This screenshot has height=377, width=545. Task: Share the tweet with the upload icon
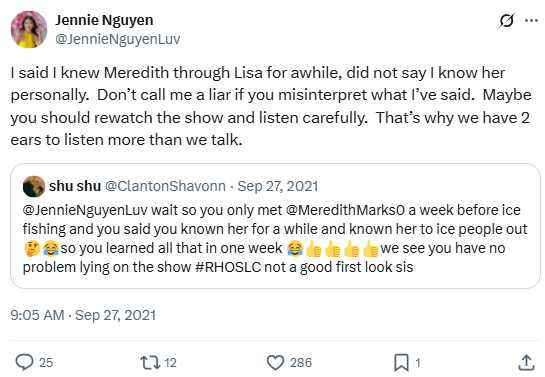(x=526, y=362)
